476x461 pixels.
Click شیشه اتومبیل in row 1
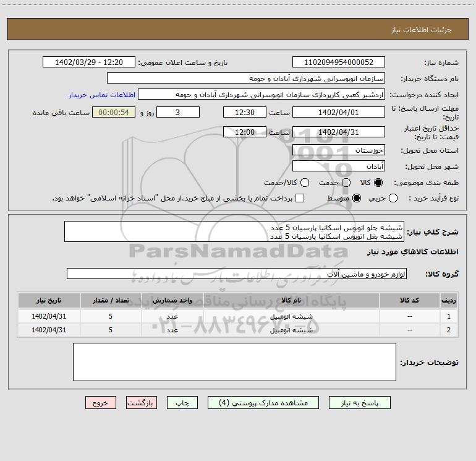[291, 316]
